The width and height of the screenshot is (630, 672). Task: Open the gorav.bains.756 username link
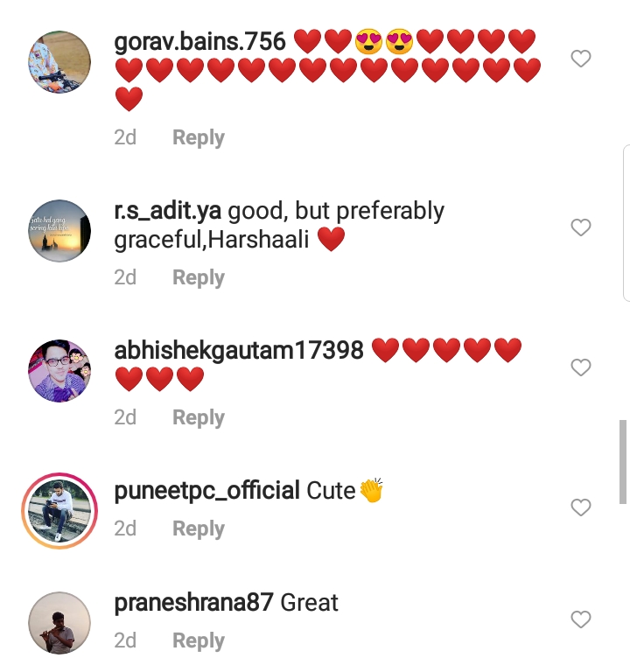click(x=199, y=42)
